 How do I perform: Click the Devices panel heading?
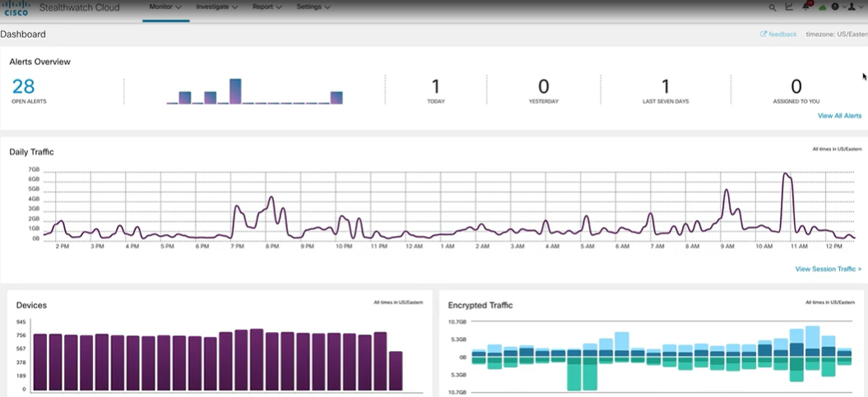[x=31, y=305]
